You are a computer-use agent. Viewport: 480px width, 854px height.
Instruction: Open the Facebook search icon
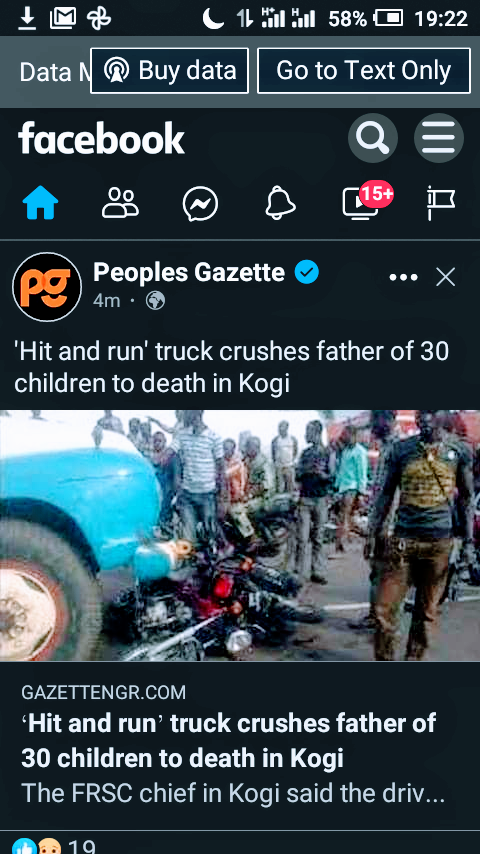(x=373, y=138)
